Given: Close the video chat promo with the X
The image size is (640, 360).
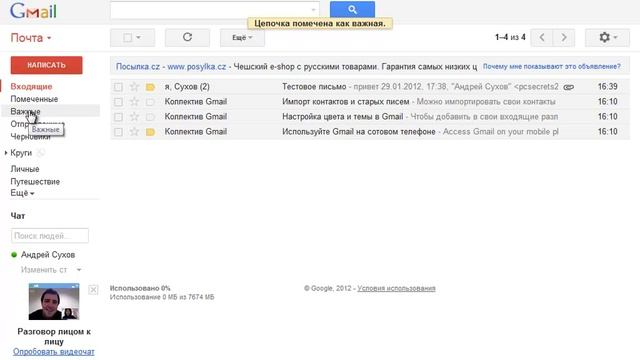Looking at the screenshot, I should 93,289.
